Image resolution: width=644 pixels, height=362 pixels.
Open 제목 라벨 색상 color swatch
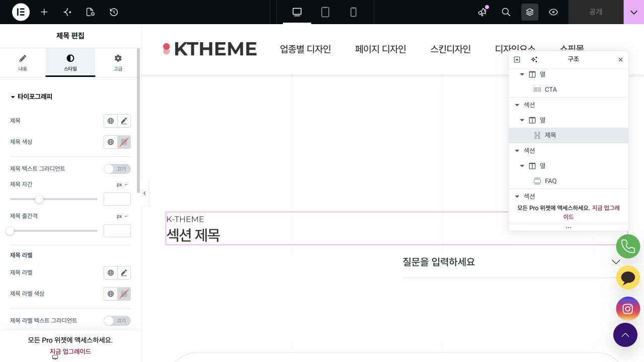point(124,294)
